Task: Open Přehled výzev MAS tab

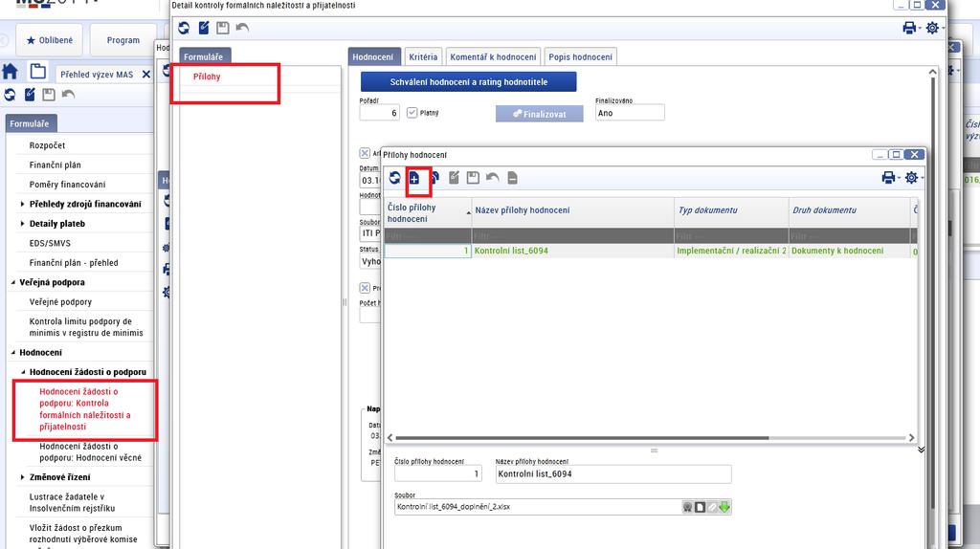Action: (x=97, y=75)
